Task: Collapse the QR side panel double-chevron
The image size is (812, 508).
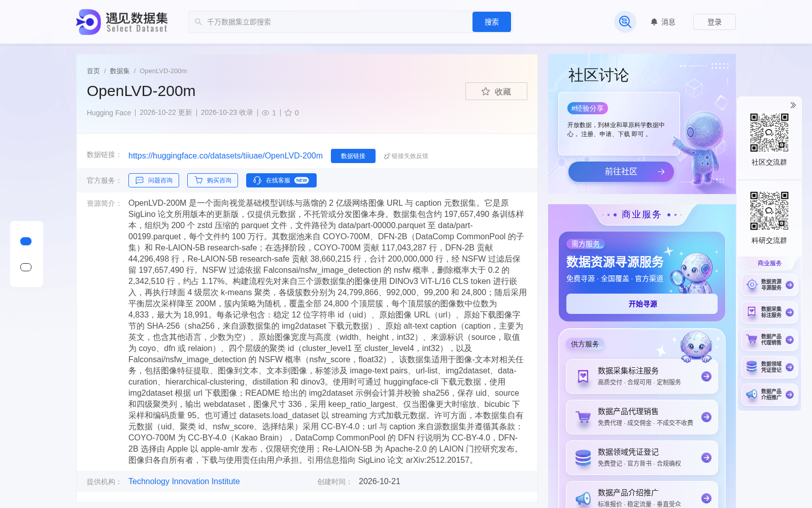Action: click(793, 105)
